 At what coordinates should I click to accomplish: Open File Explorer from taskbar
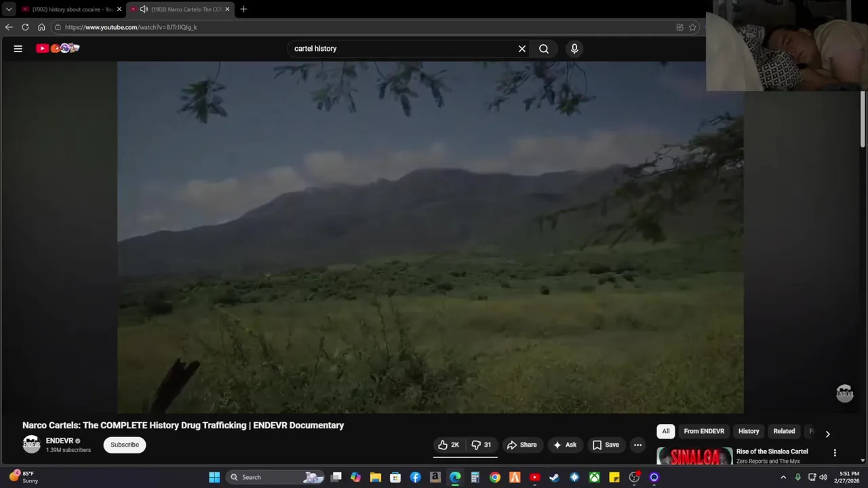pyautogui.click(x=376, y=477)
